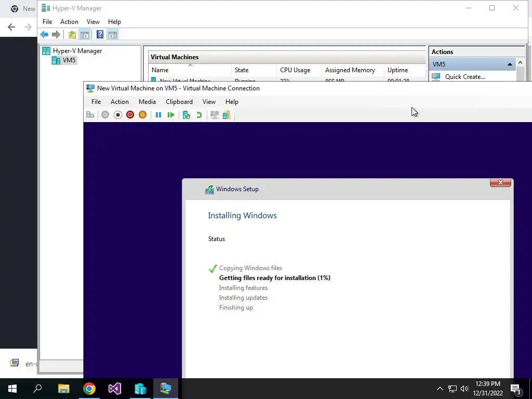The height and width of the screenshot is (399, 532).
Task: Click the Installing updates status line
Action: (243, 298)
